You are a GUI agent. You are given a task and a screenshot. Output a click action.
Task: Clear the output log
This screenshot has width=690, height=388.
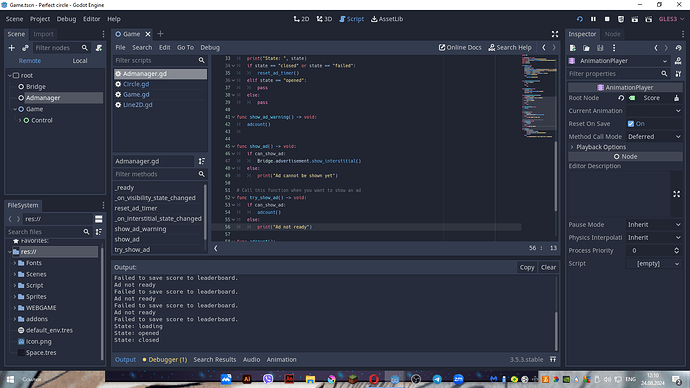548,267
